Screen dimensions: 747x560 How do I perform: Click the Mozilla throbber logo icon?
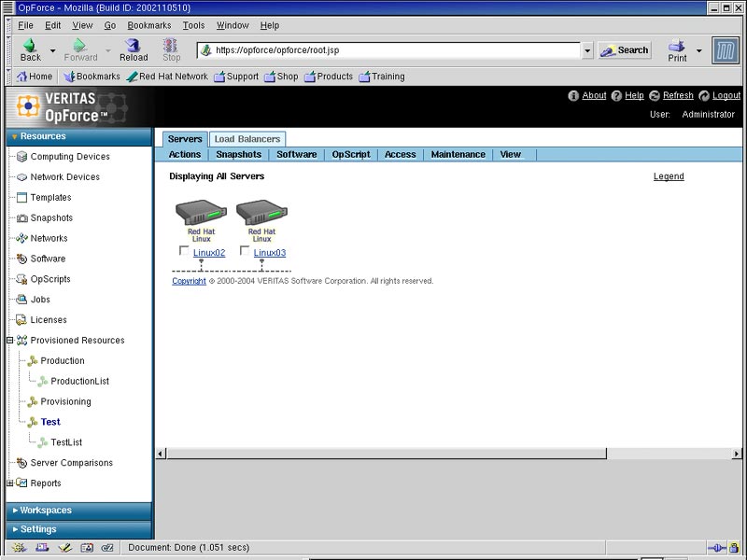click(x=726, y=50)
